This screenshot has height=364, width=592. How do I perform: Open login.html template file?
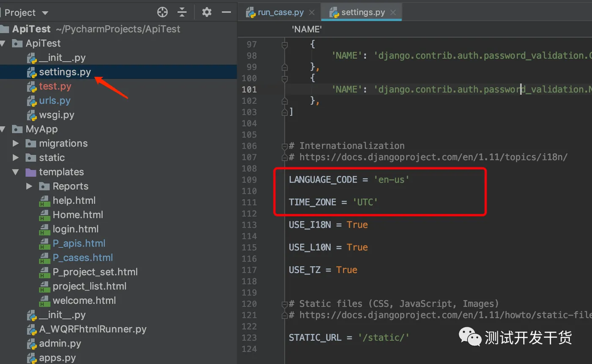click(75, 229)
